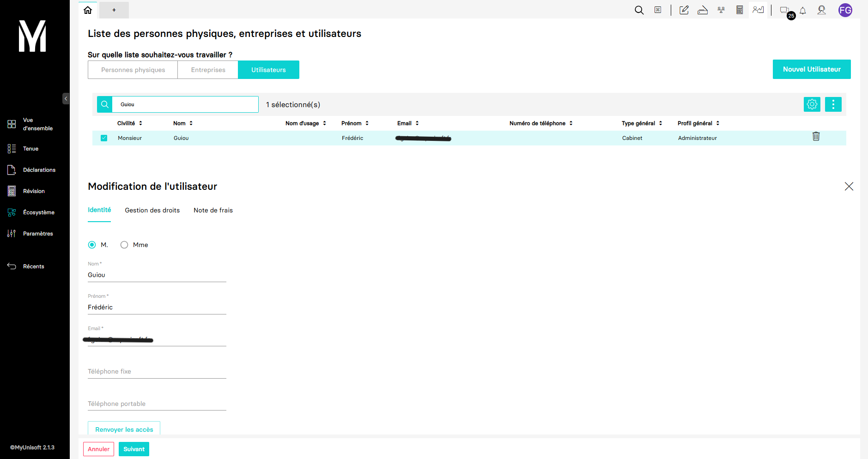Viewport: 868px width, 459px height.
Task: Select the Utilisateurs list
Action: pyautogui.click(x=268, y=70)
